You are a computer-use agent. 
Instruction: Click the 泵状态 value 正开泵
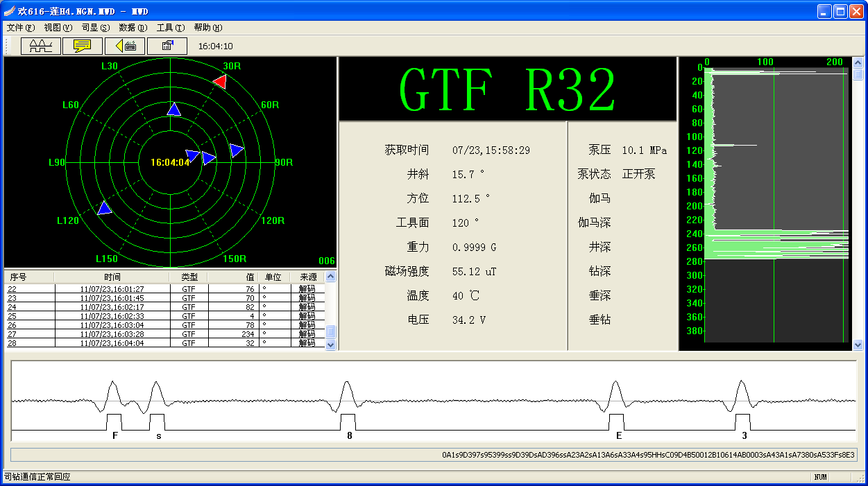[638, 174]
